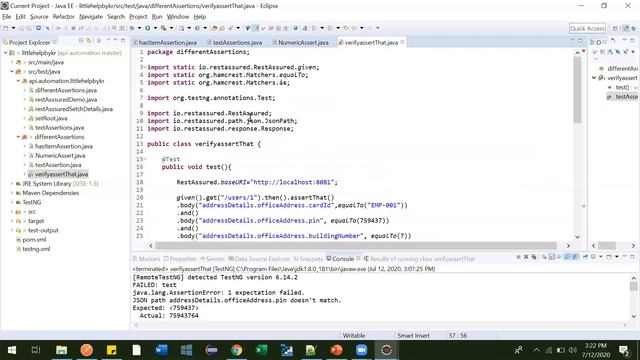Screen dimensions: 640x360
Task: Click the Pin Console icon
Action: (585, 257)
